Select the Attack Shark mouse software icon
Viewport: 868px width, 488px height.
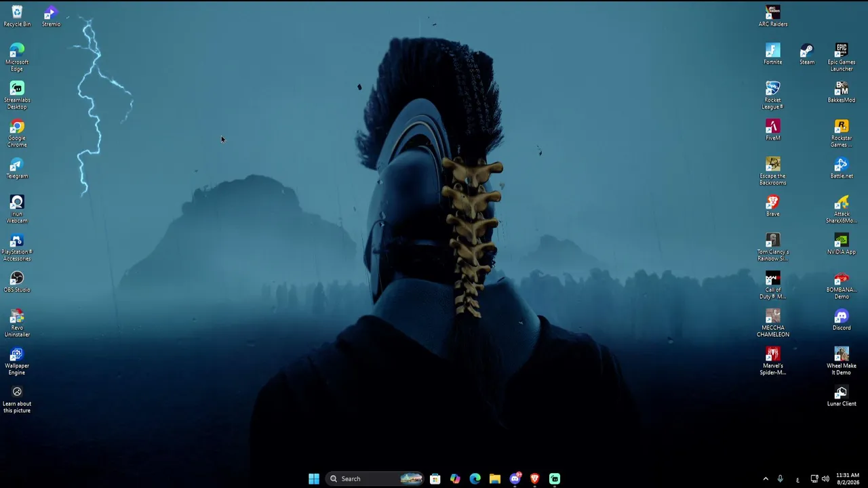click(842, 209)
